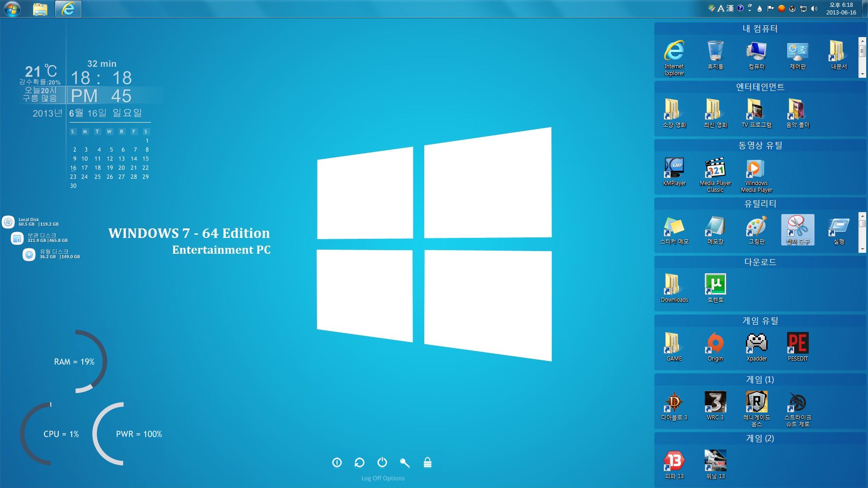Click the Local Disk drive widget

[x=31, y=222]
